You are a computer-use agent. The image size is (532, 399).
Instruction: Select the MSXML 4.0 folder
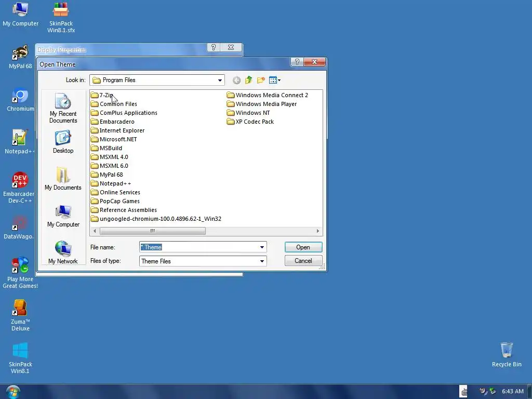(110, 157)
